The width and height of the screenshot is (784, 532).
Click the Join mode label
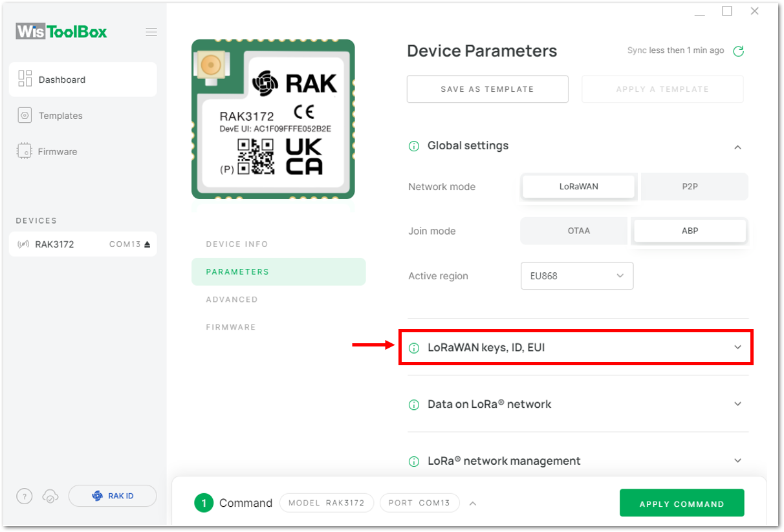click(x=431, y=231)
